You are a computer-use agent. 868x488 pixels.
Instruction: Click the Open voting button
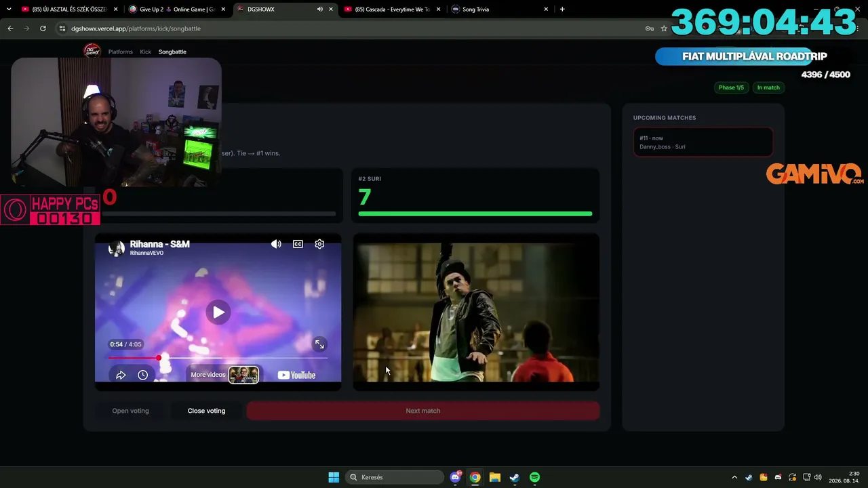[x=130, y=411]
